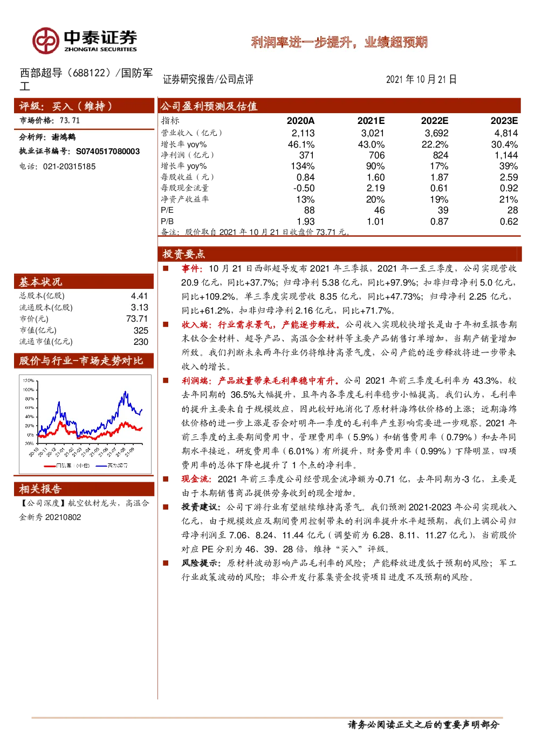
Task: Click 流通市值 value 230
Action: [x=141, y=342]
